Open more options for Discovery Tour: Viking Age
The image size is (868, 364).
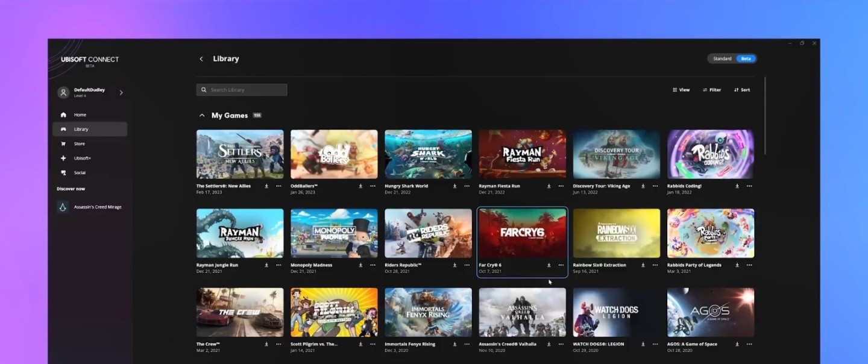655,186
